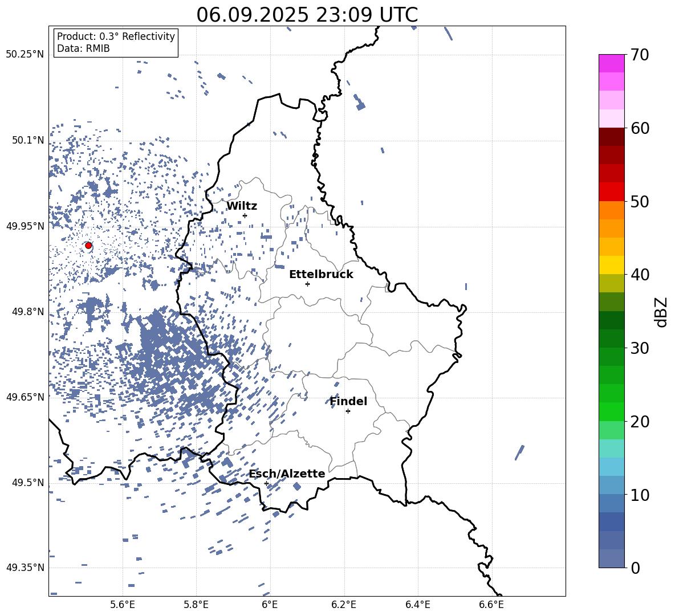Click the 6°E longitude label
675x616 pixels.
pyautogui.click(x=270, y=605)
